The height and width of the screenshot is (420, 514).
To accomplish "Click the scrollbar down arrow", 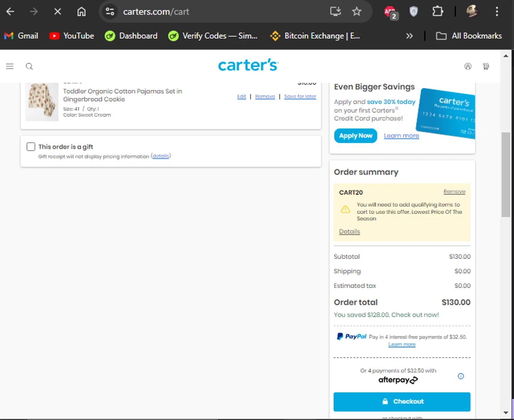I will click(506, 413).
